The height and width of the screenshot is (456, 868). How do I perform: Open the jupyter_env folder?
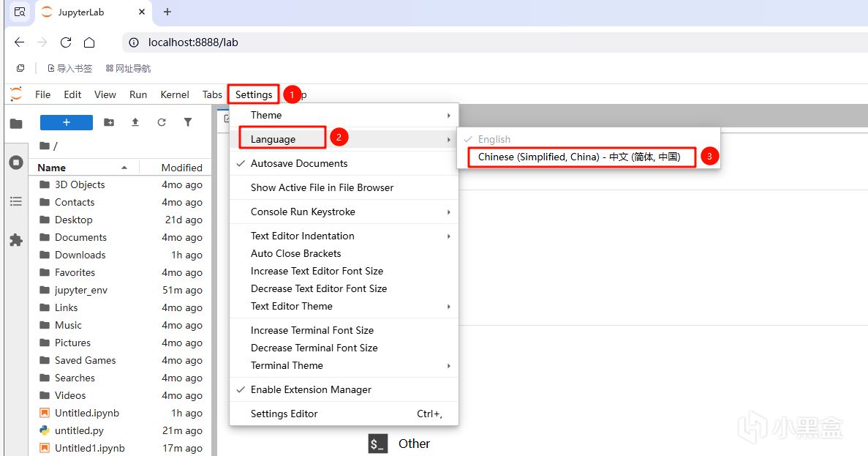pos(121,290)
